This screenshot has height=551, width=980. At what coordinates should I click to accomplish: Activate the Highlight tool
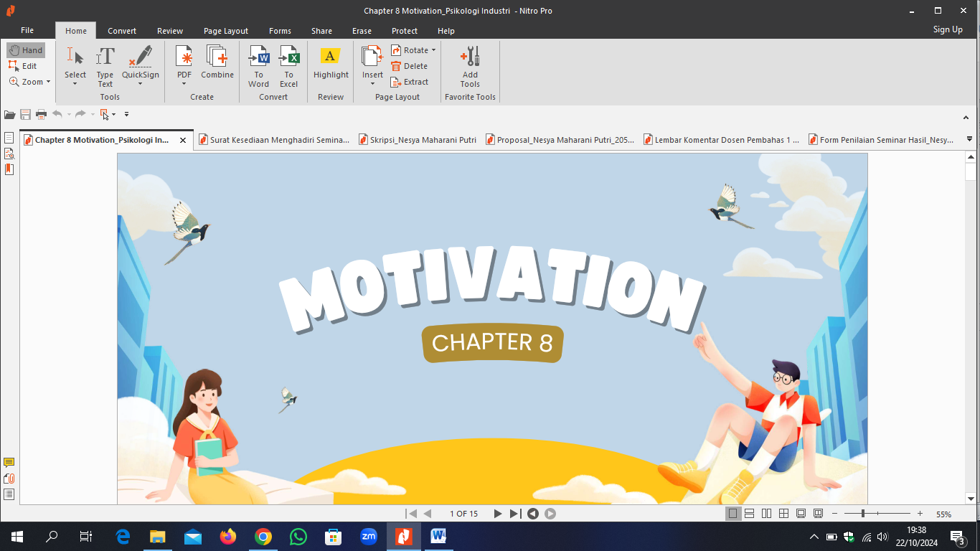331,63
